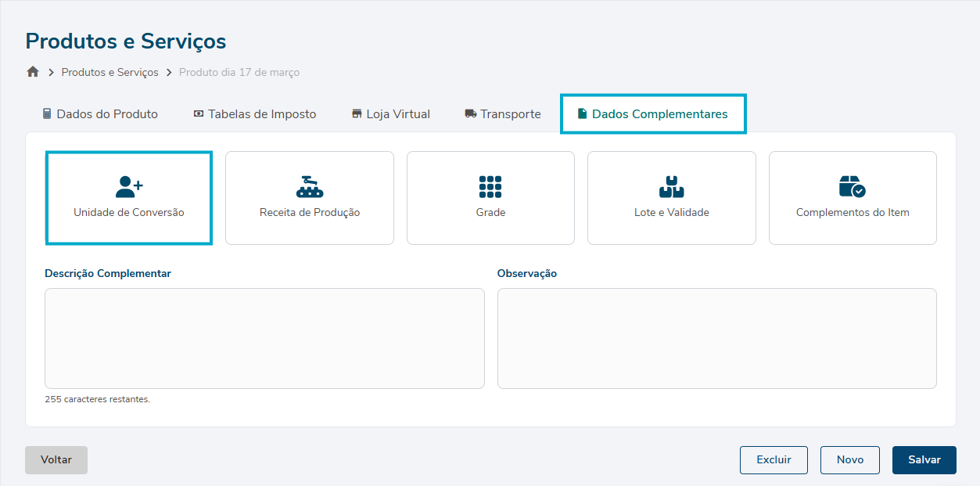
Task: Save the product with Salvar
Action: [924, 460]
